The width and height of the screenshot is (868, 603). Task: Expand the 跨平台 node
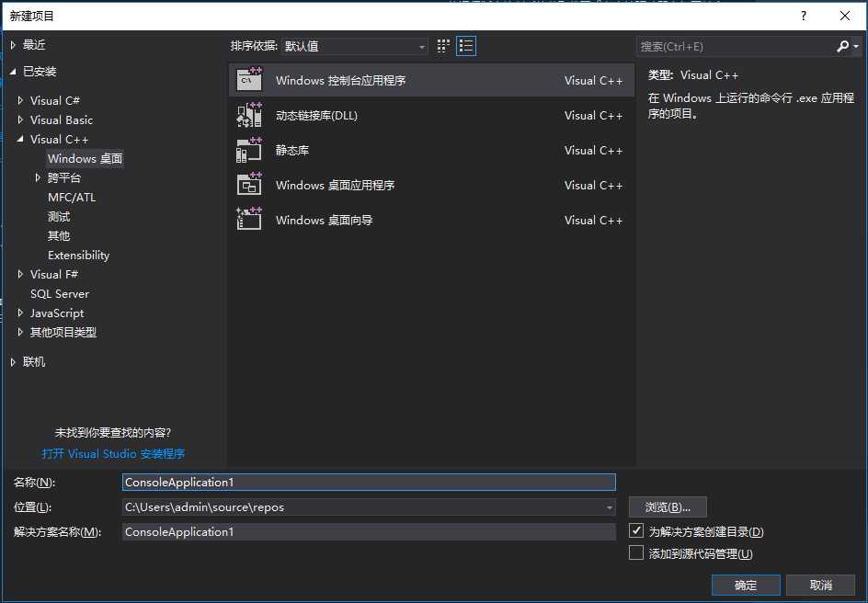click(38, 177)
